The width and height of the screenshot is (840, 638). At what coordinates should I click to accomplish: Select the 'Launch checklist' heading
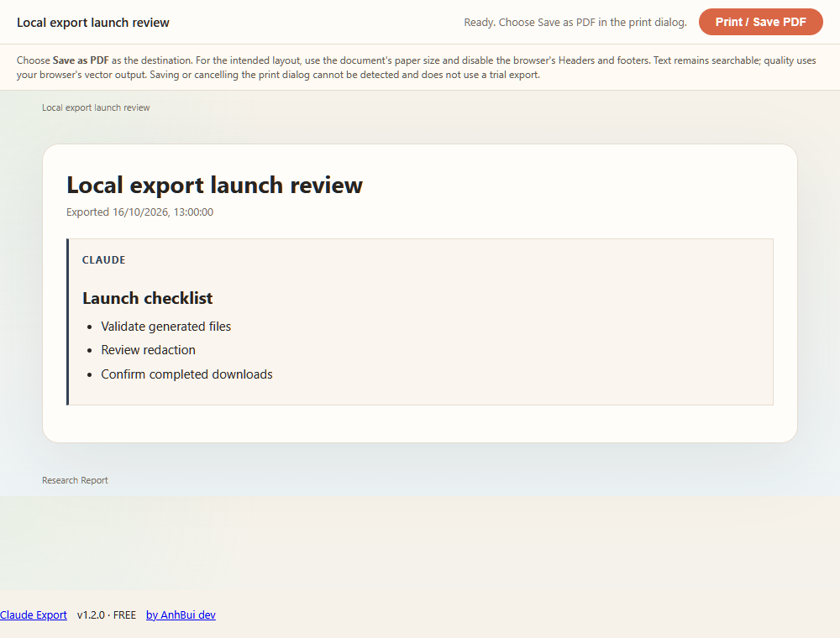(148, 298)
